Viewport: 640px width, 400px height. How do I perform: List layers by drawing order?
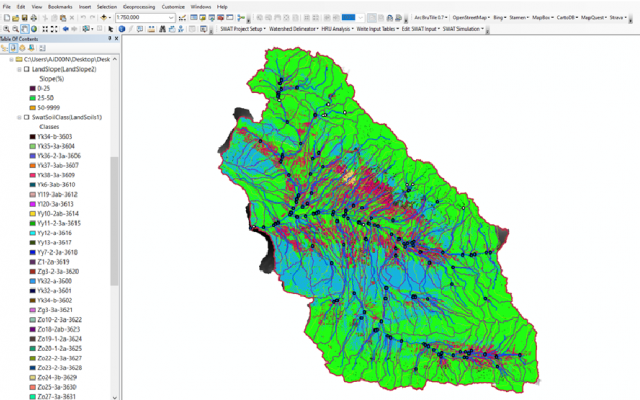point(4,48)
